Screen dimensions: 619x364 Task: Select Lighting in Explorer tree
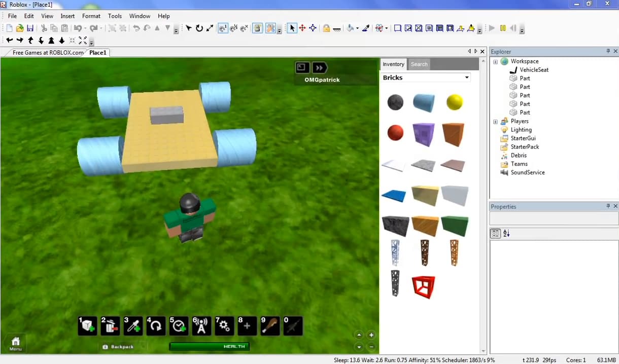[521, 130]
